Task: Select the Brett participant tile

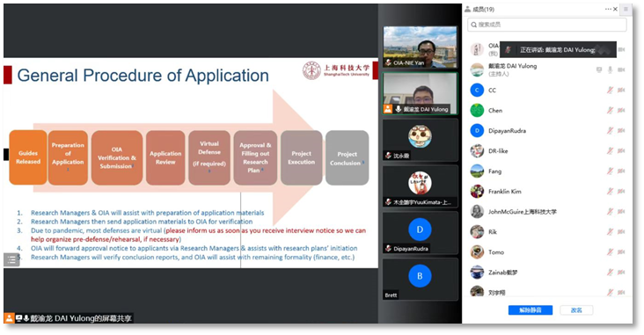Action: 420,279
